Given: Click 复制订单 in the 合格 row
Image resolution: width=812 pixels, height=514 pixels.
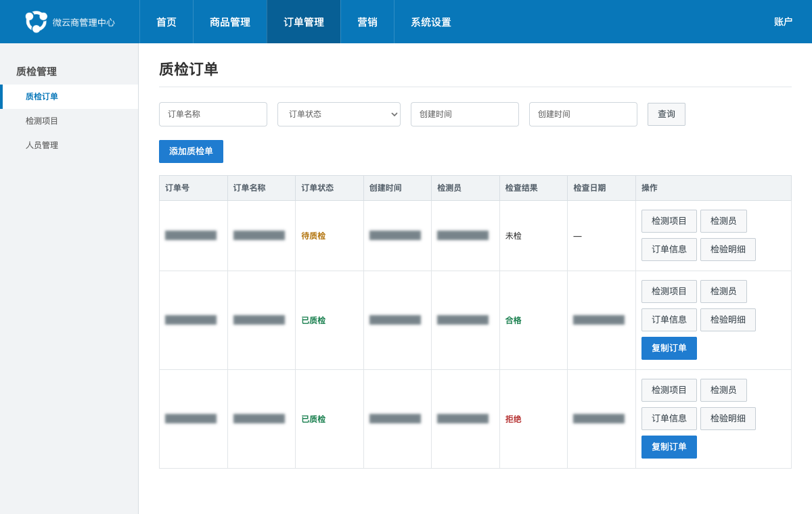Looking at the screenshot, I should tap(669, 348).
